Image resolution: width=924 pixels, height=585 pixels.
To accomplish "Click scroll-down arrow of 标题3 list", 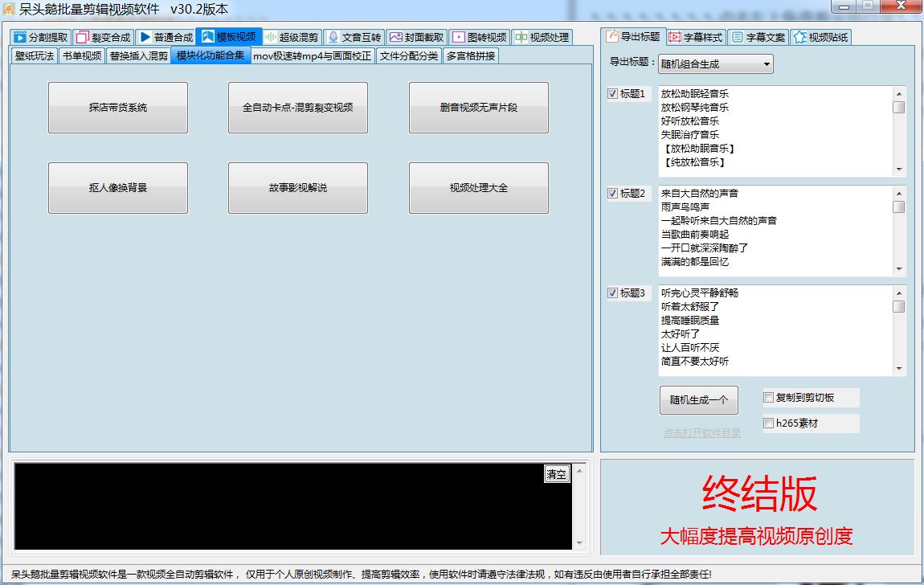I will (x=898, y=368).
